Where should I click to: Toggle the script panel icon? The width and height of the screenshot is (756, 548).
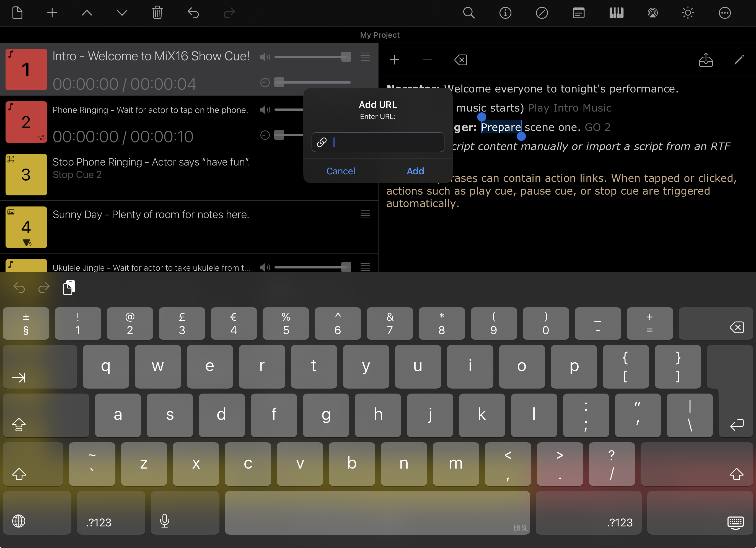pos(578,13)
